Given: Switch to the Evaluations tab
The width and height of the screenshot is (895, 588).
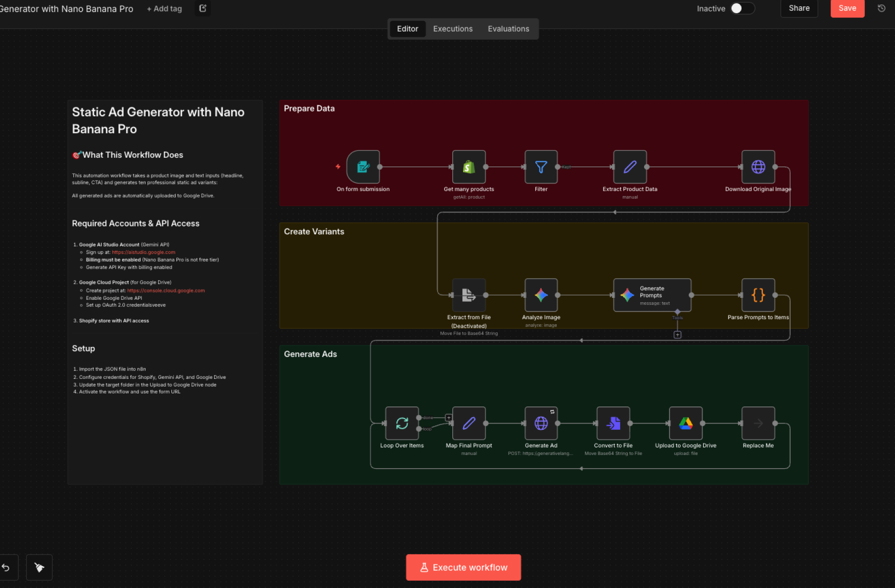Looking at the screenshot, I should click(508, 29).
